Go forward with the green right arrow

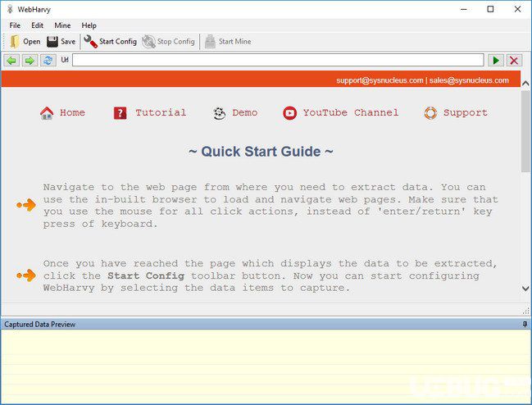(x=30, y=61)
